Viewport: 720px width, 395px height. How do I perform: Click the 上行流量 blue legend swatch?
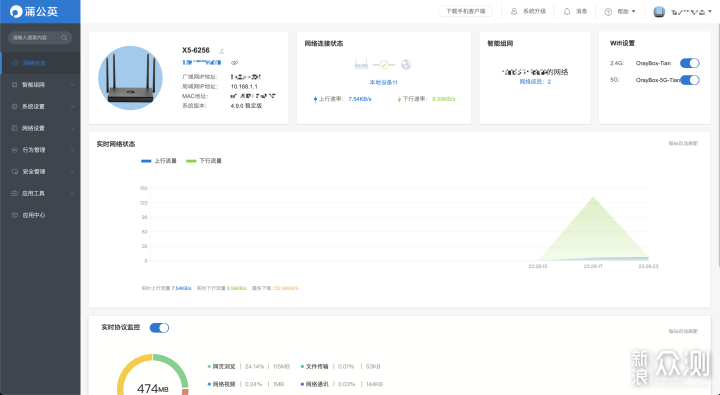coord(146,161)
